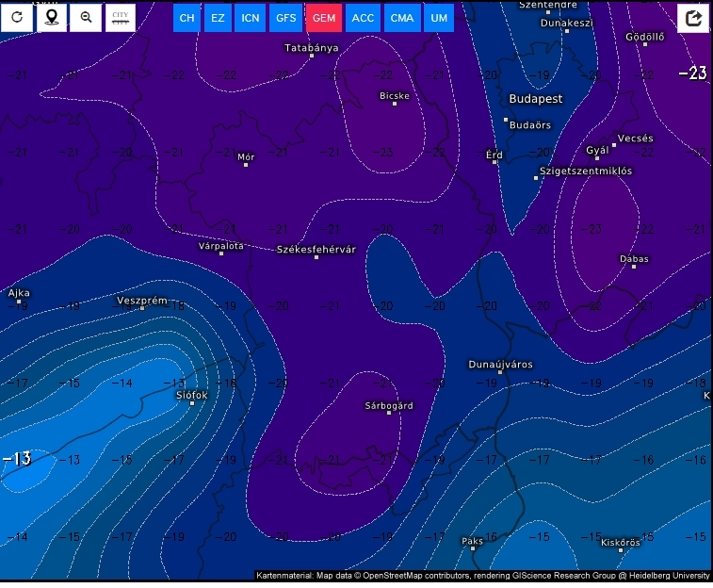Click the Budapest city label on map

[x=535, y=99]
